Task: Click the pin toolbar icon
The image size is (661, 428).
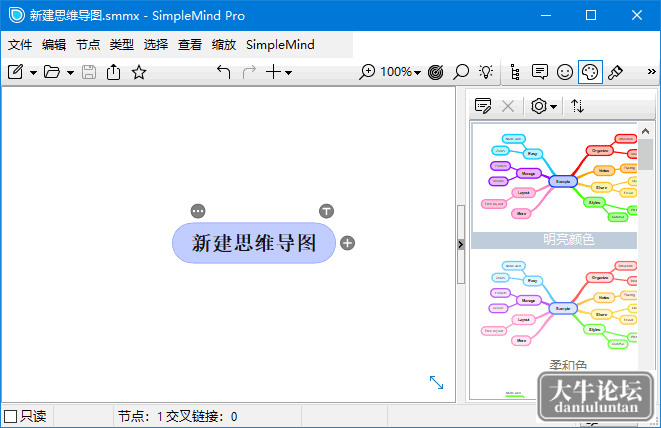Action: coord(615,72)
